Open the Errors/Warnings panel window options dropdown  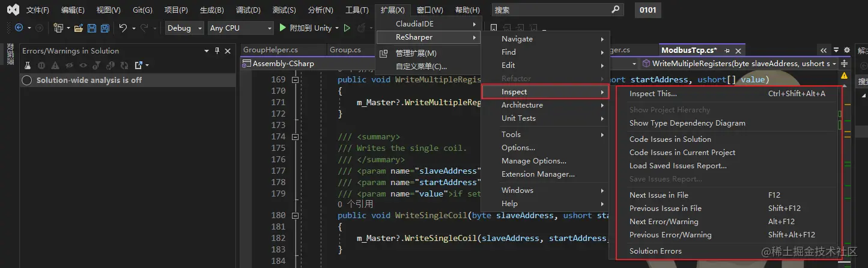pos(207,51)
